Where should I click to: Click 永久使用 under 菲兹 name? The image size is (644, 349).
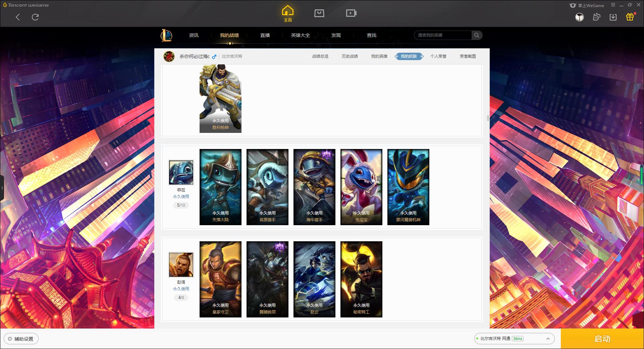pos(181,197)
